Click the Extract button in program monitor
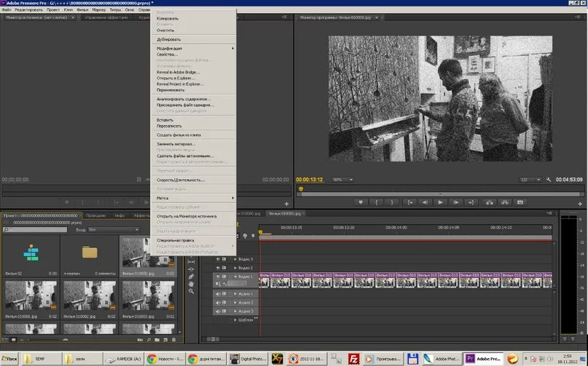The image size is (588, 366). tap(505, 202)
